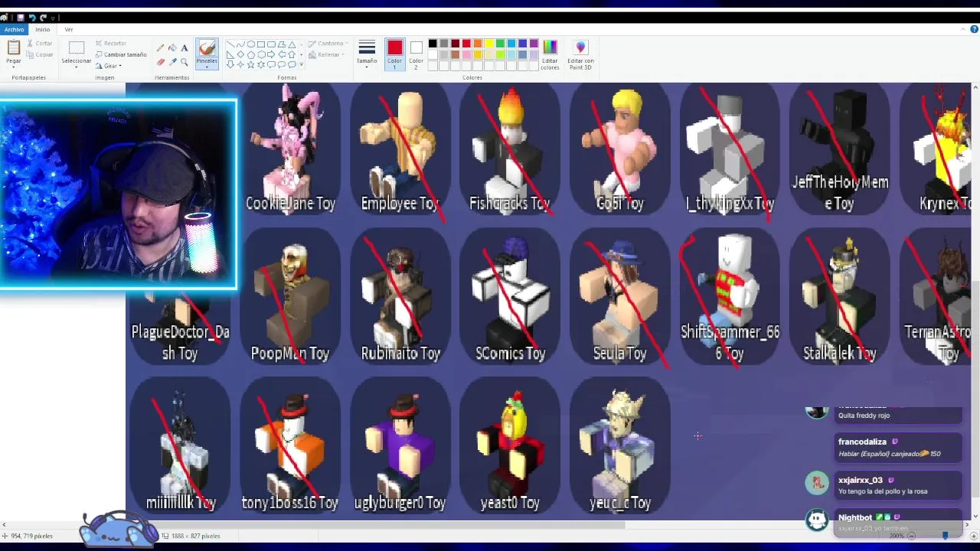Click the Cortar button
The image size is (980, 551).
(x=39, y=44)
